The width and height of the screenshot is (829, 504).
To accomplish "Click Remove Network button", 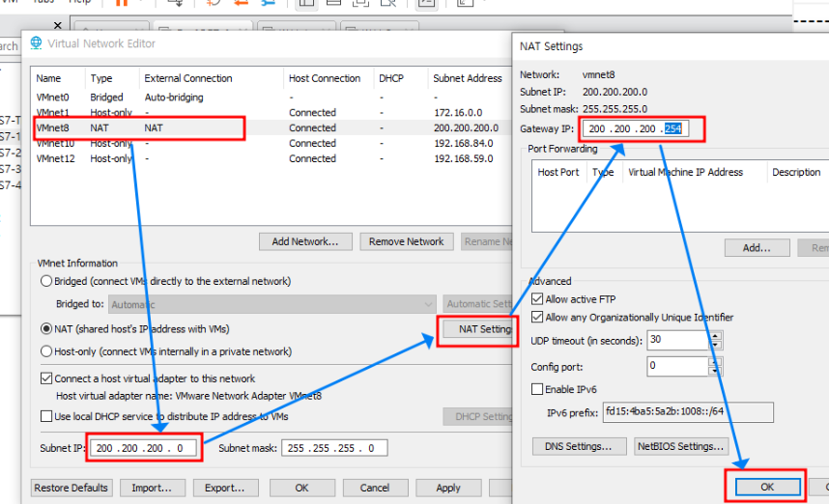I will [x=406, y=241].
